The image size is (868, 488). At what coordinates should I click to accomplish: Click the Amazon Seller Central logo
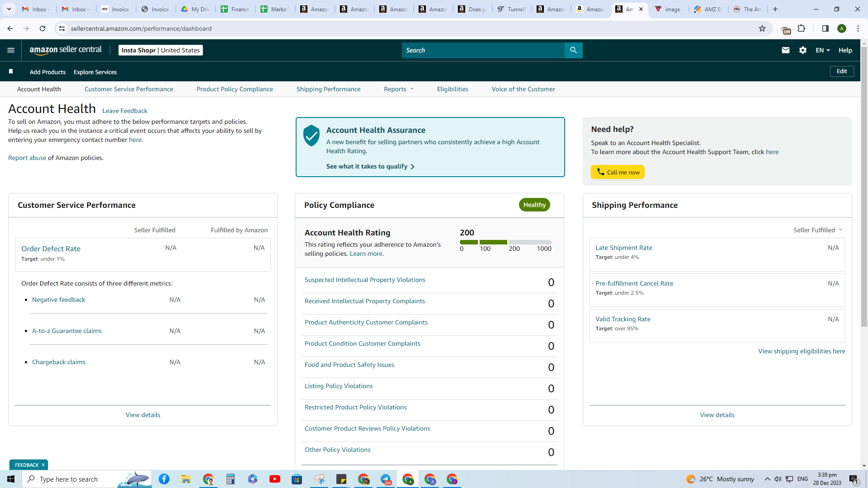pyautogui.click(x=66, y=50)
